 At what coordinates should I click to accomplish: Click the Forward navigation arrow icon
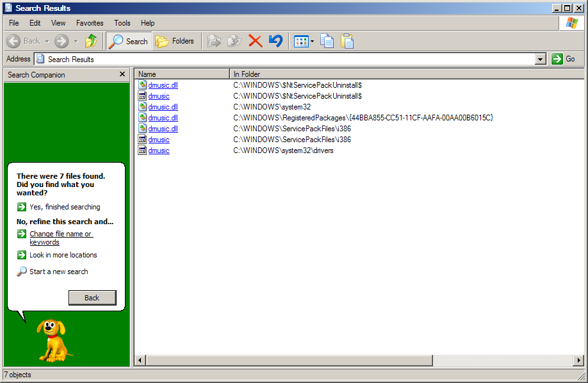[x=61, y=41]
